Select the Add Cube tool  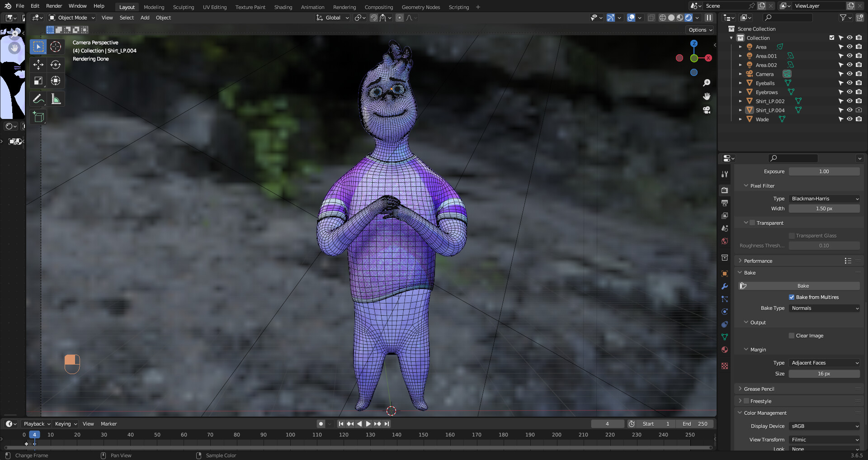pos(38,117)
